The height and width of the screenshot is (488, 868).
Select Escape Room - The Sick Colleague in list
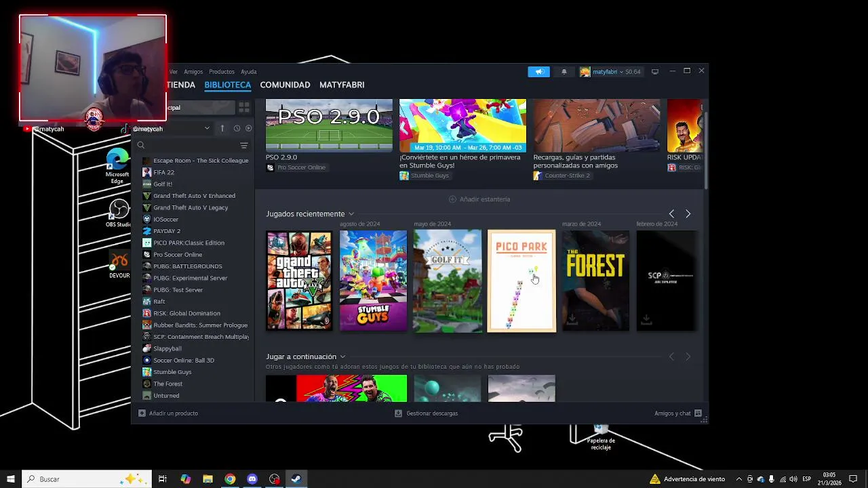[x=195, y=161]
